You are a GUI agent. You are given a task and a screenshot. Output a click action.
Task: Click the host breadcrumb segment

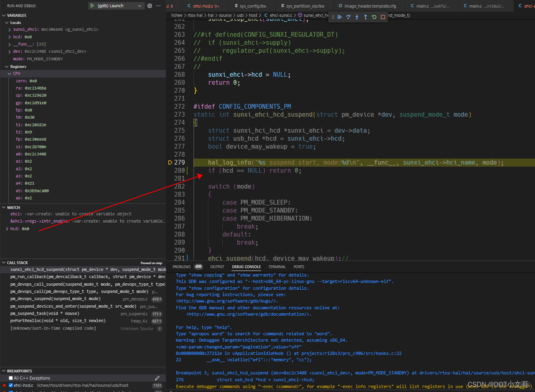click(x=254, y=15)
